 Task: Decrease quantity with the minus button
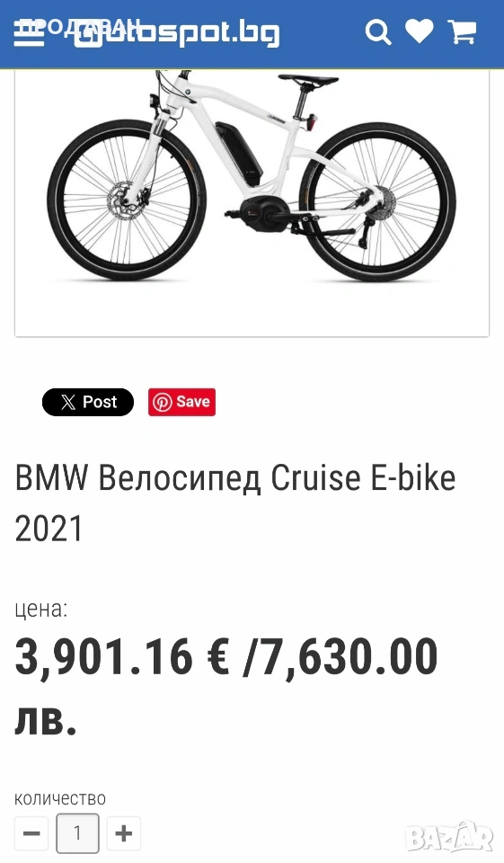point(31,832)
